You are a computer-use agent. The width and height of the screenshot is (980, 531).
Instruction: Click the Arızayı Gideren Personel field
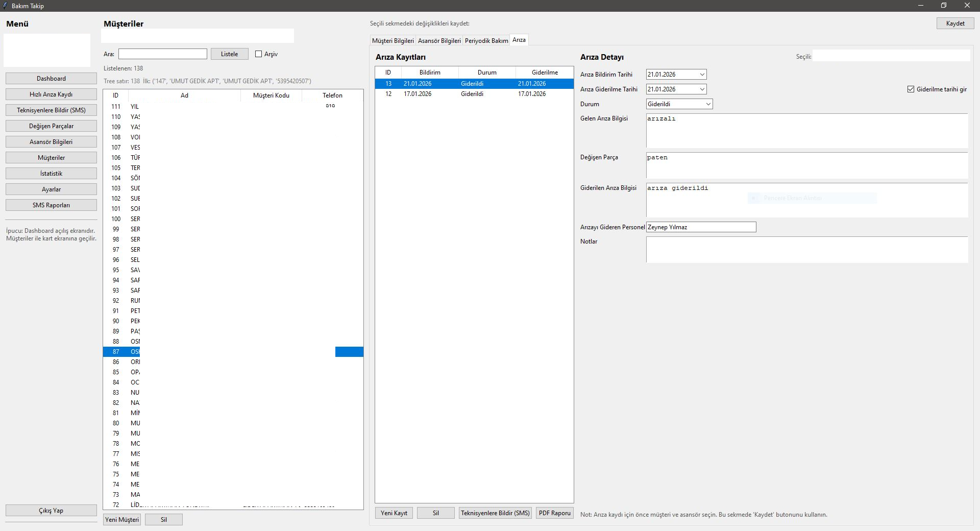click(x=701, y=227)
